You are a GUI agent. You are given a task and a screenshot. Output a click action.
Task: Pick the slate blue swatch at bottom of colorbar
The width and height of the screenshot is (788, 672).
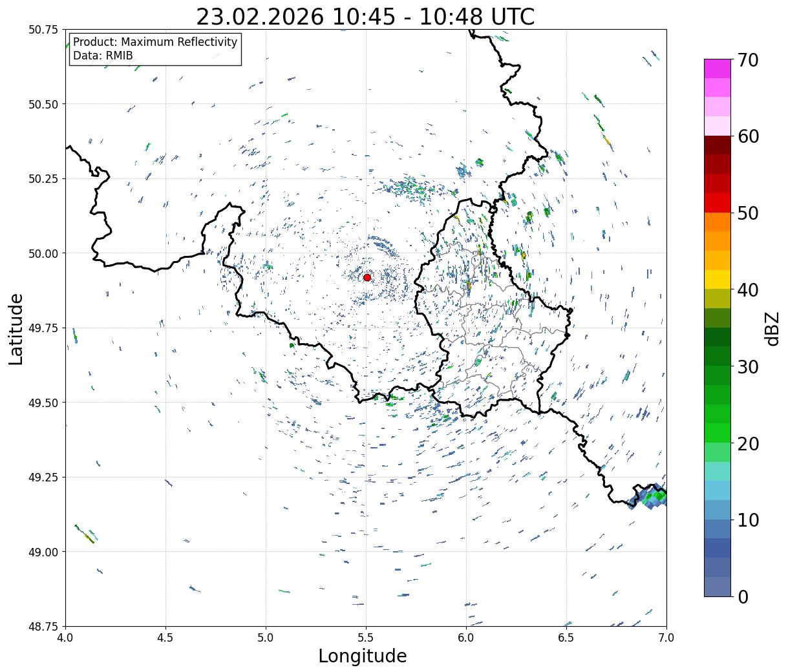[x=718, y=586]
